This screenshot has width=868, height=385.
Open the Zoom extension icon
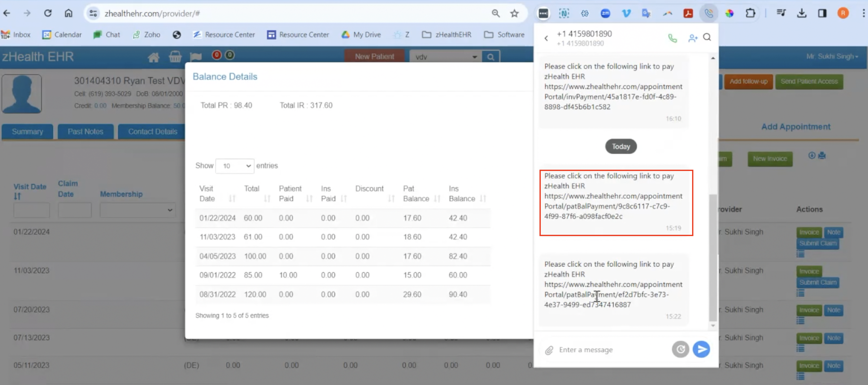pos(606,13)
